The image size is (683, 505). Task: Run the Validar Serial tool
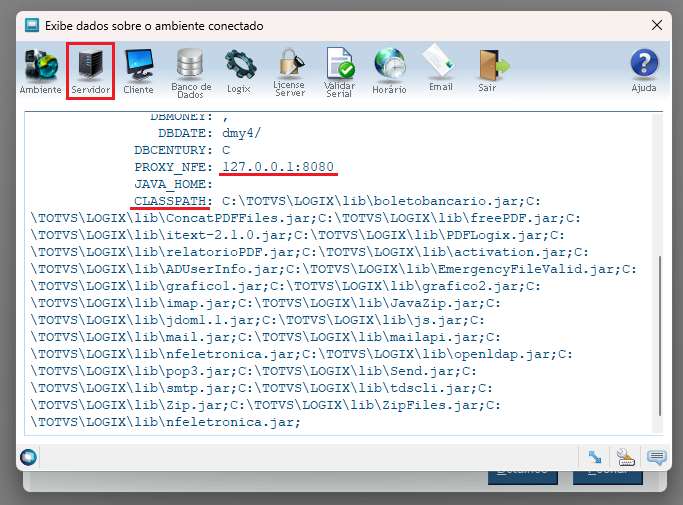coord(339,72)
